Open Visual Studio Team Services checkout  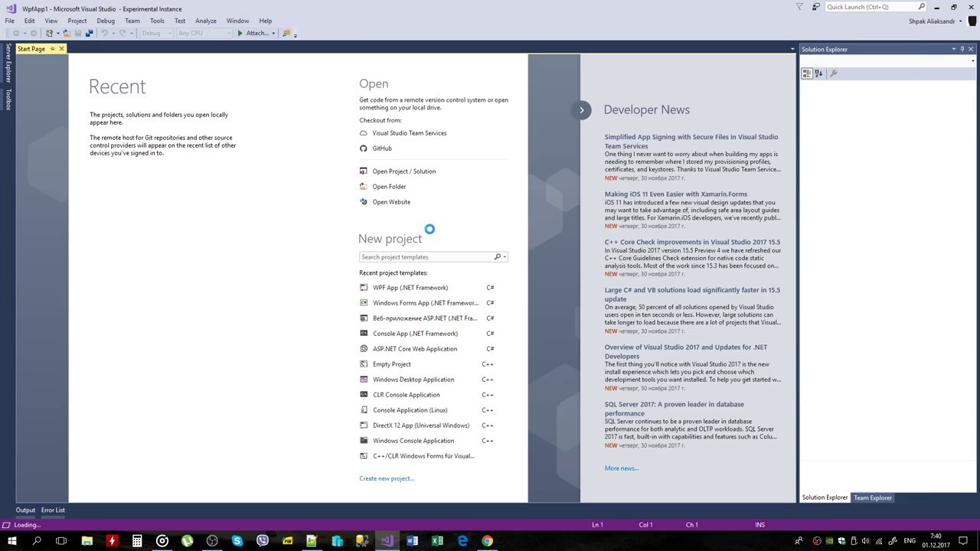coord(409,132)
